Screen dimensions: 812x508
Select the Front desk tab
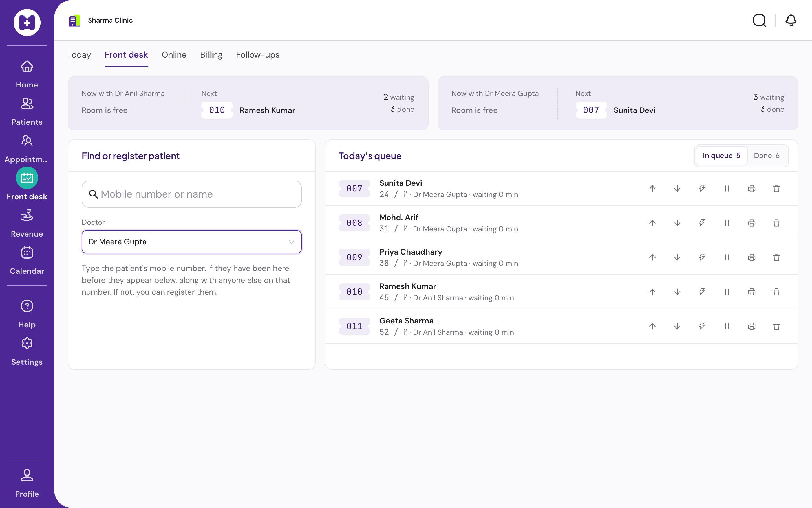coord(126,55)
